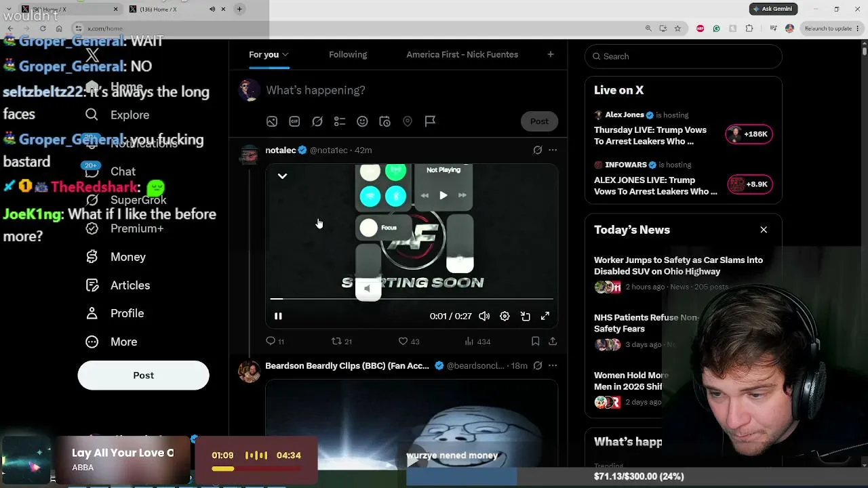Open more options on notalec's post
The image size is (868, 488).
coord(553,150)
